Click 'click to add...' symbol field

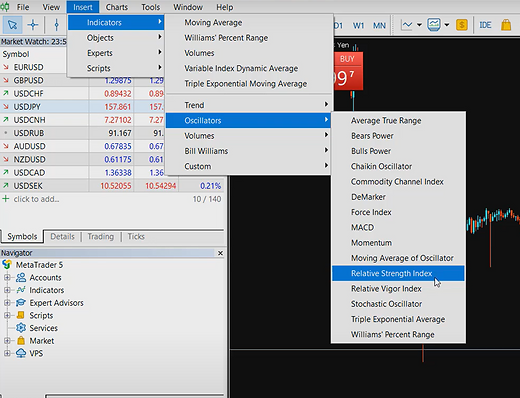[36, 199]
